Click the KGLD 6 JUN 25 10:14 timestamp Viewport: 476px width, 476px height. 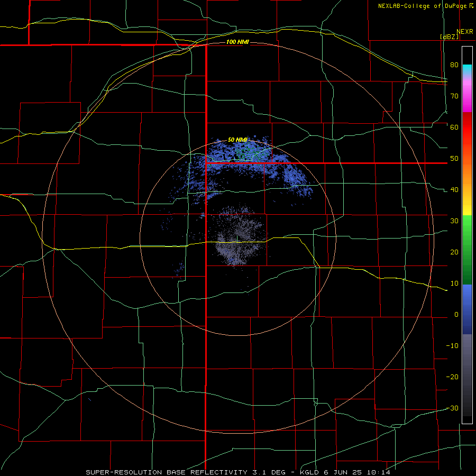tap(345, 472)
